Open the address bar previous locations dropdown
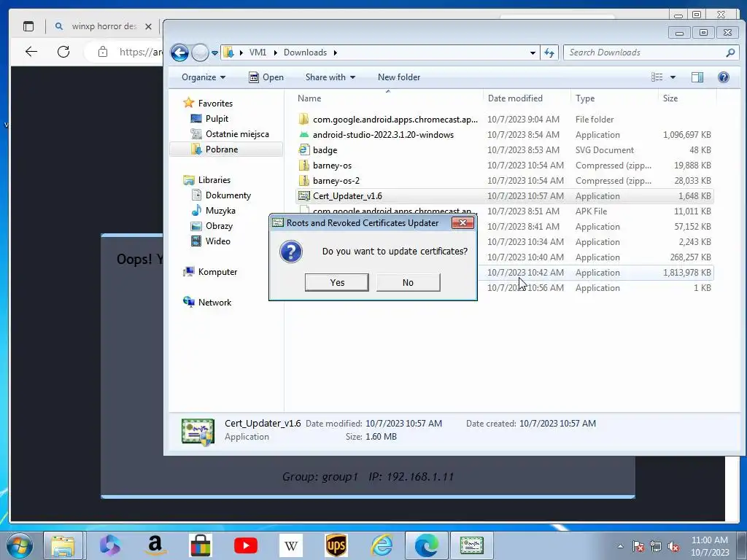Viewport: 747px width, 560px height. click(x=533, y=52)
